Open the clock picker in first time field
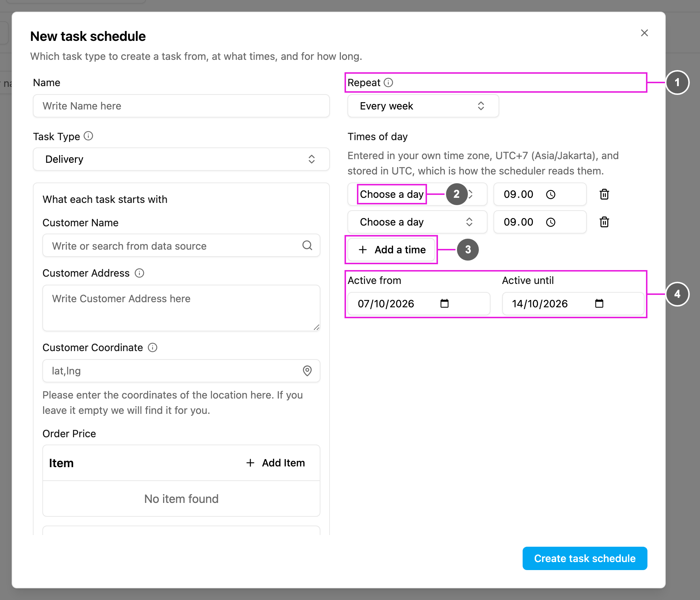700x600 pixels. [x=551, y=195]
